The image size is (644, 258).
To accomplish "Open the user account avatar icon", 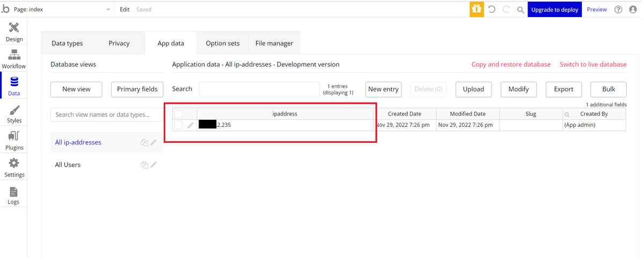I will (x=633, y=9).
